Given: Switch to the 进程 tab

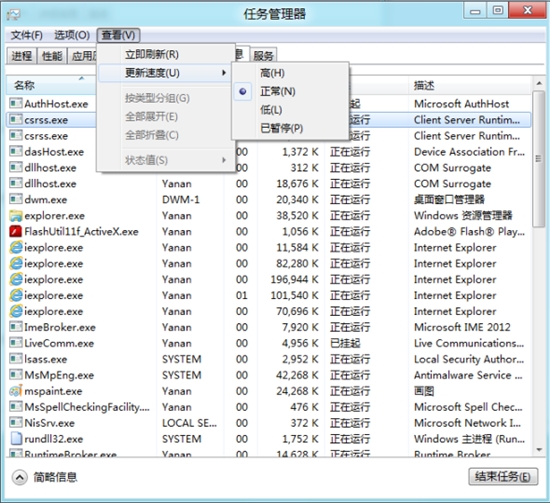Looking at the screenshot, I should pyautogui.click(x=21, y=56).
